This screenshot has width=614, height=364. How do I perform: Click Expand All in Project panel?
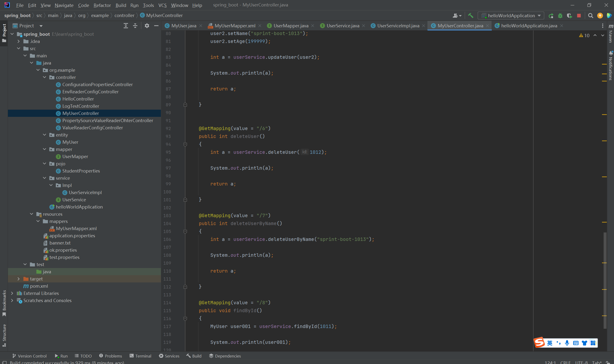tap(126, 26)
